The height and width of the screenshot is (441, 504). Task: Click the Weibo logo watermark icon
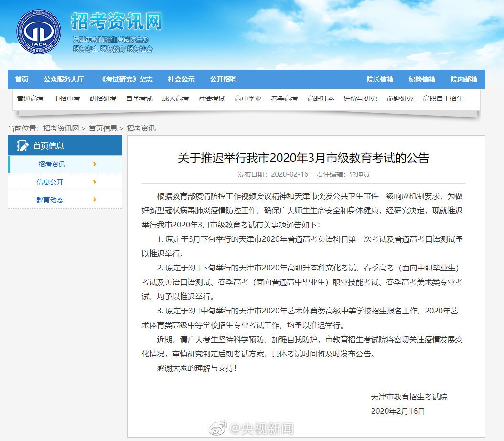tap(221, 428)
